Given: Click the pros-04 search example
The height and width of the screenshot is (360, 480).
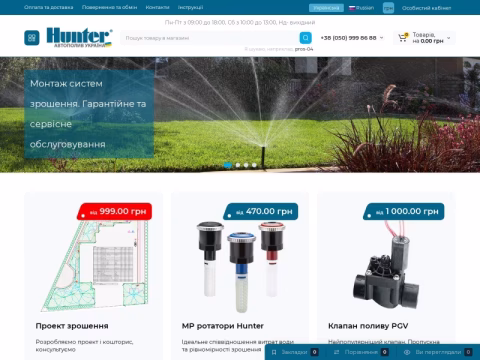Looking at the screenshot, I should (304, 49).
